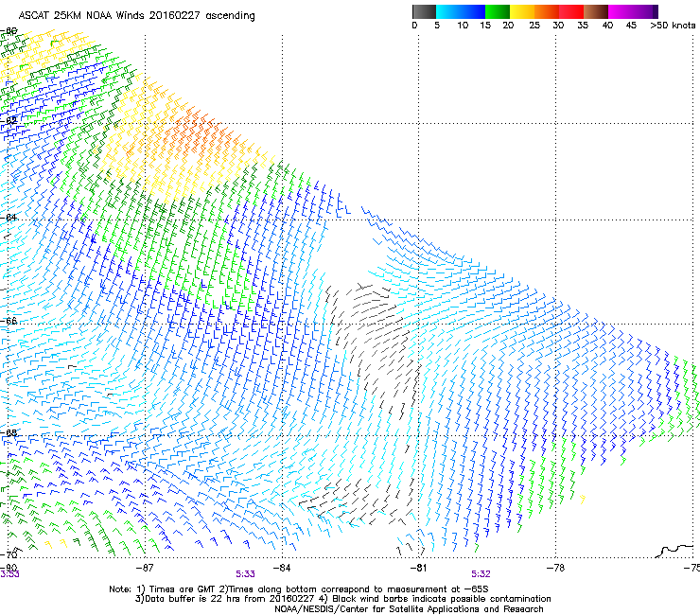Click the "-62" latitude axis label
Viewport: 700px width, 615px height.
[x=9, y=120]
